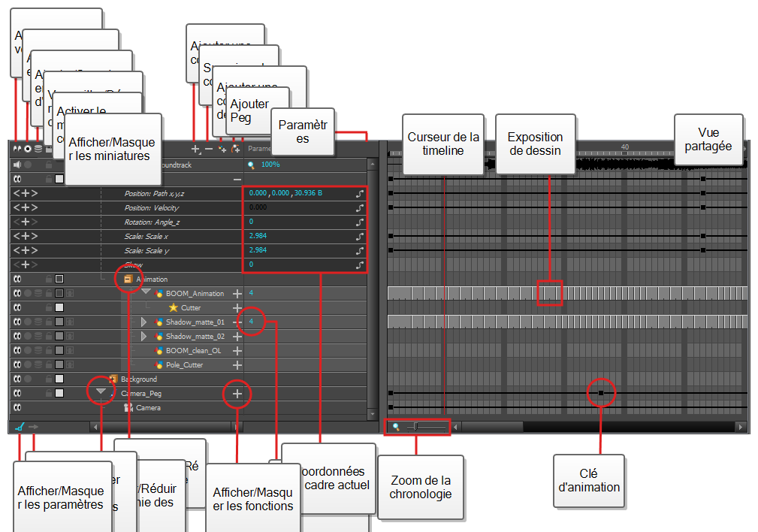Expand the functions of BOOM_clean_OL
This screenshot has height=532, width=758.
click(x=237, y=351)
